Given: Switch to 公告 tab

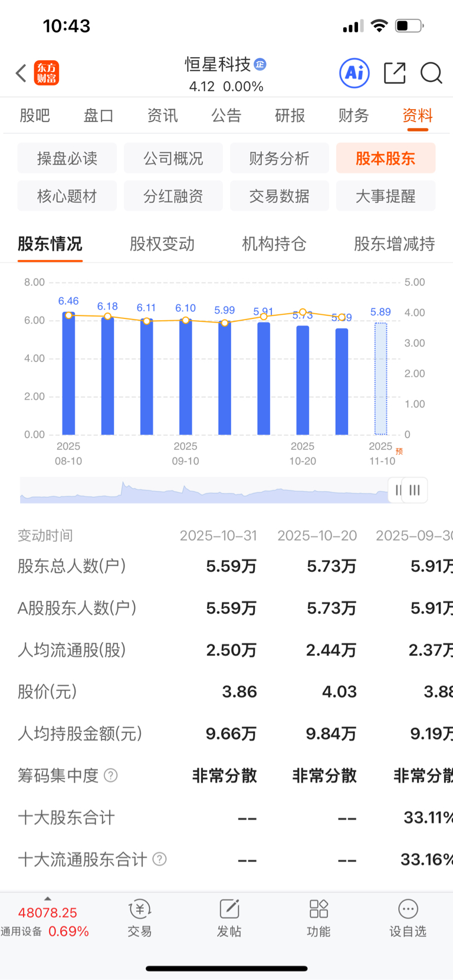Looking at the screenshot, I should point(226,116).
